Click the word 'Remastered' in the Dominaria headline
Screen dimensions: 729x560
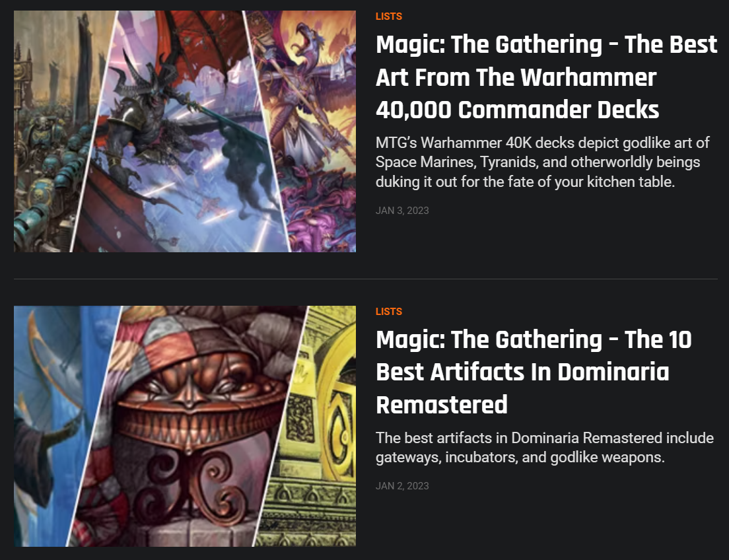click(x=442, y=405)
